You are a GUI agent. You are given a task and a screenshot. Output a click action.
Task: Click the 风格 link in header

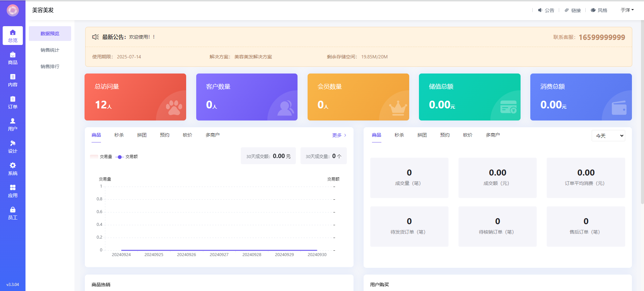pos(602,10)
